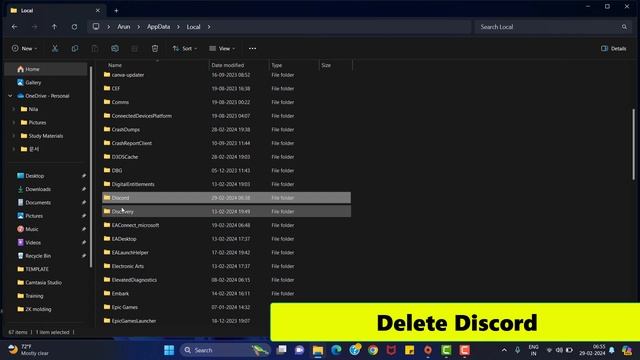Screen dimensions: 640x360
Task: Select the Local breadcrumb segment
Action: coord(193,27)
